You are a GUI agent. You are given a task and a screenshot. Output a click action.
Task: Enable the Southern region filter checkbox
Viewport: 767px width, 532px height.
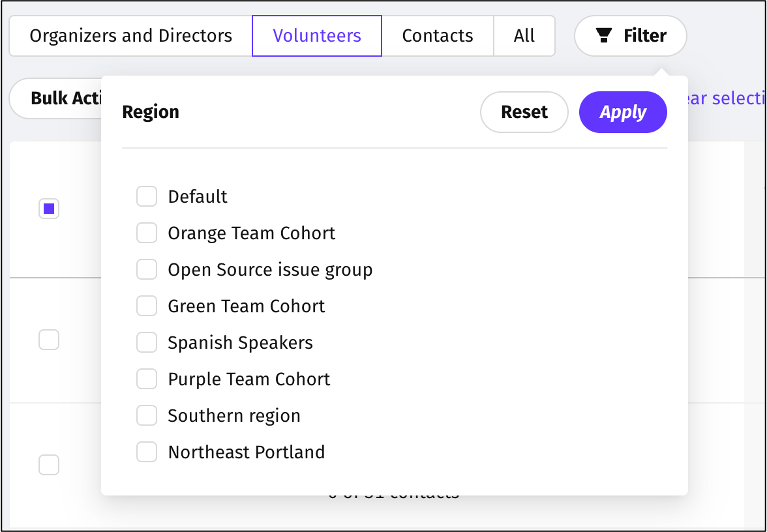147,415
